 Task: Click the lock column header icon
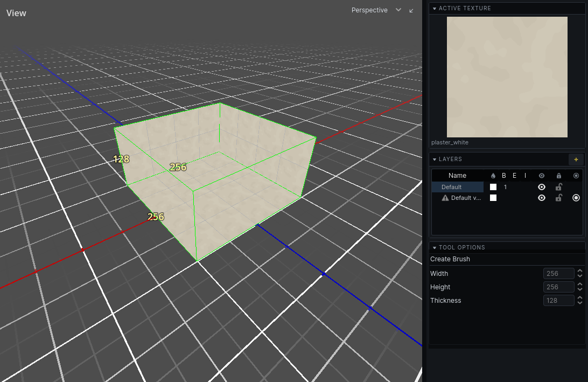(x=559, y=176)
